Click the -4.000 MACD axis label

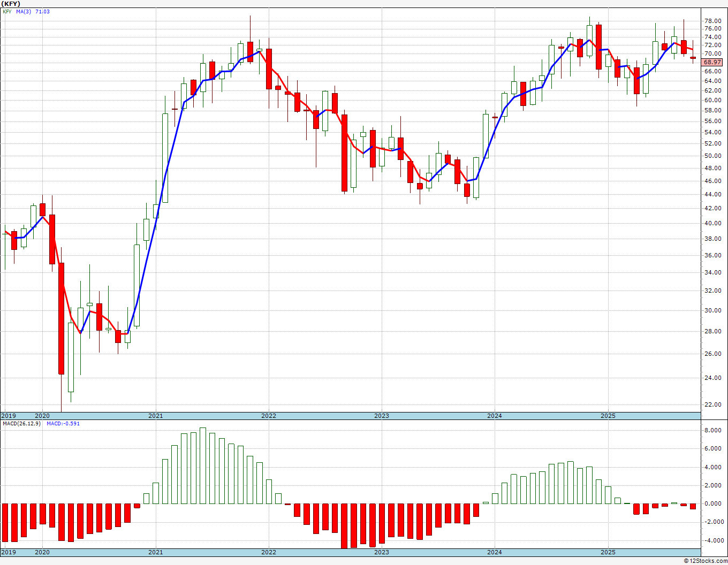(712, 540)
